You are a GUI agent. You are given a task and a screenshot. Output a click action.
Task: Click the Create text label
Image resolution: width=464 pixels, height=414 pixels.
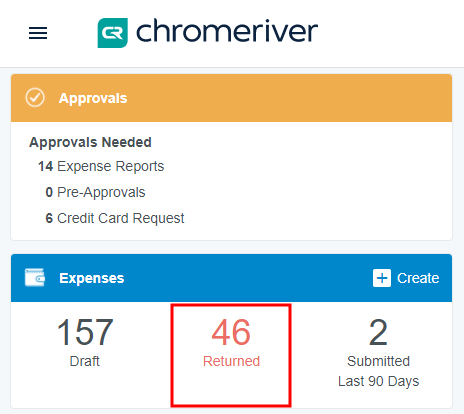[418, 278]
